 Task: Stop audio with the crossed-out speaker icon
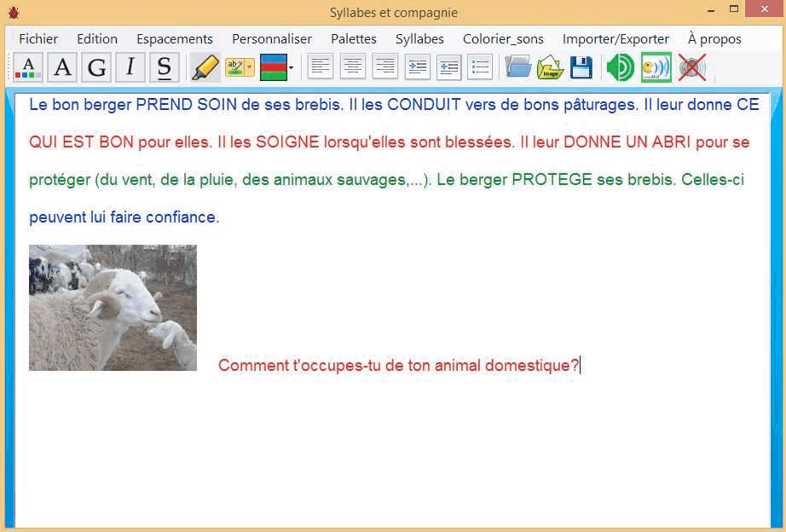click(x=691, y=67)
